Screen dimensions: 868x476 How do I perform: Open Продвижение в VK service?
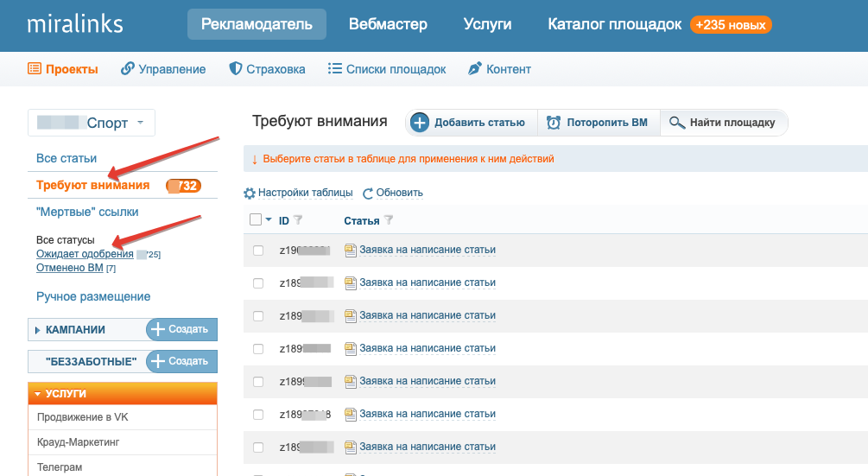[83, 417]
